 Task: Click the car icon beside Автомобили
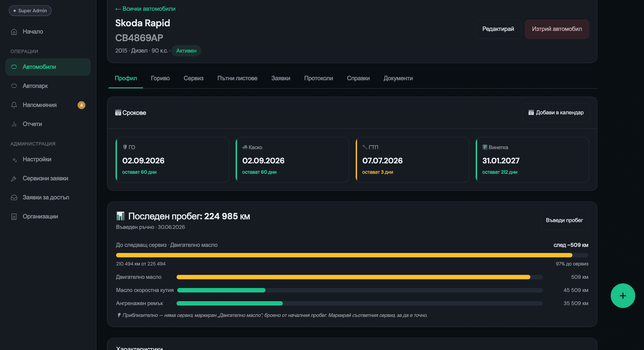click(x=14, y=67)
